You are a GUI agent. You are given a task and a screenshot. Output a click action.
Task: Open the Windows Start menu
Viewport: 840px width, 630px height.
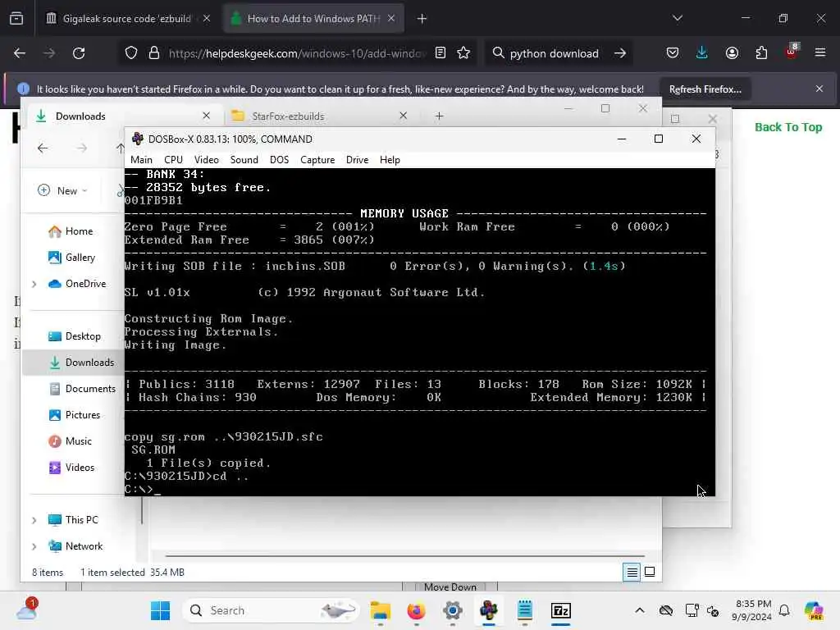(x=160, y=610)
